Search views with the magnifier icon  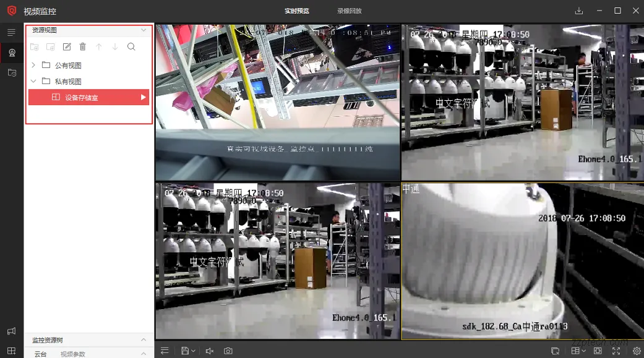pos(131,47)
